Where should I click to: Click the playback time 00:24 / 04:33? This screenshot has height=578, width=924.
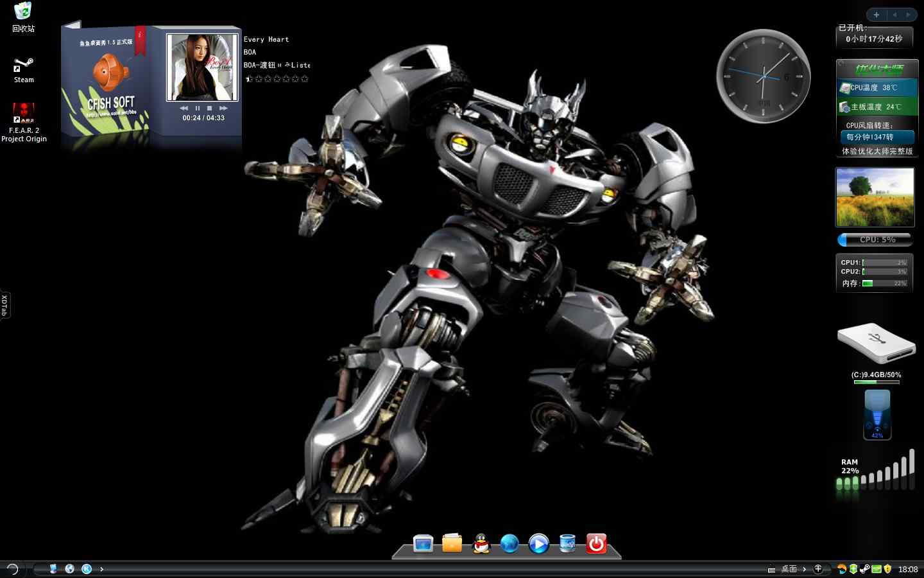coord(203,118)
